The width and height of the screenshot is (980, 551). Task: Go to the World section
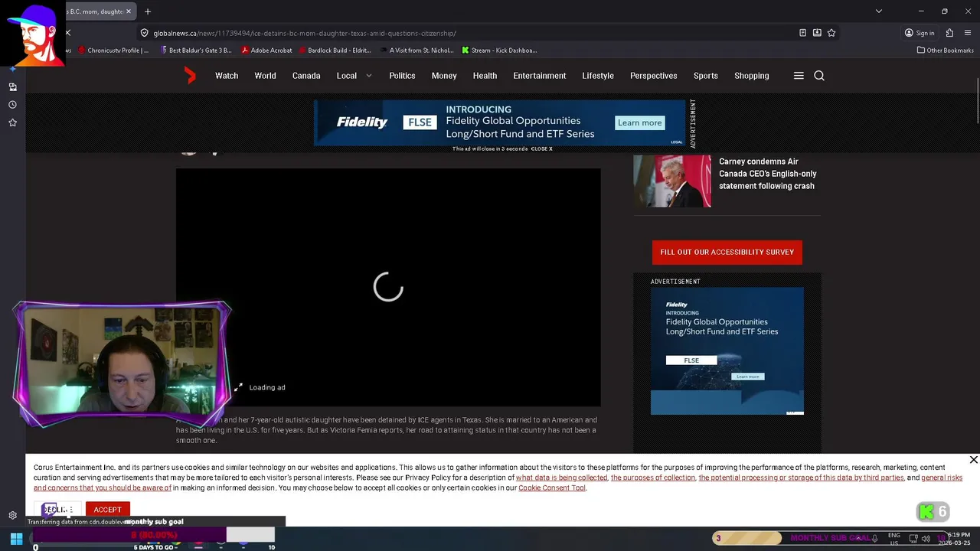coord(265,76)
